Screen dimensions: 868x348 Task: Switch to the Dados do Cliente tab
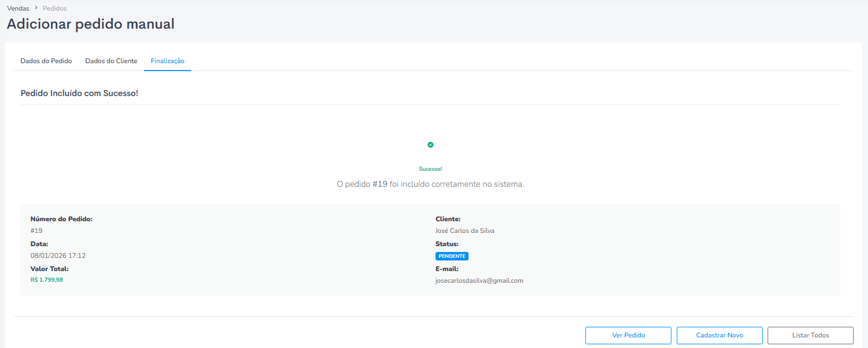click(112, 61)
